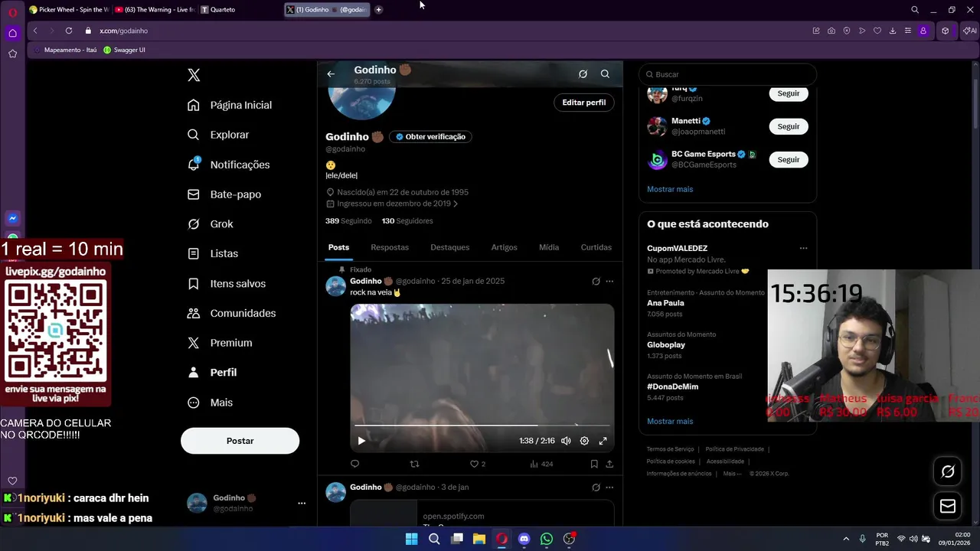Mute the video volume
The image size is (980, 551).
tap(566, 441)
